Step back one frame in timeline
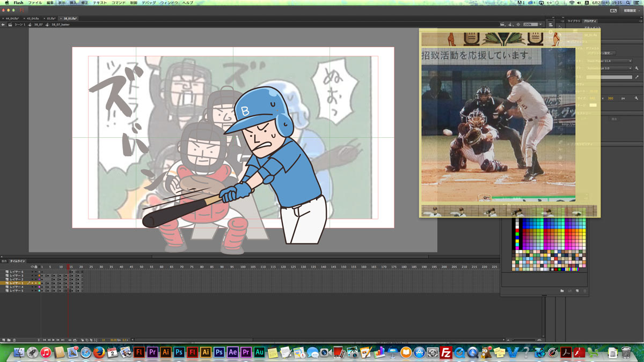644x362 pixels. pos(49,340)
